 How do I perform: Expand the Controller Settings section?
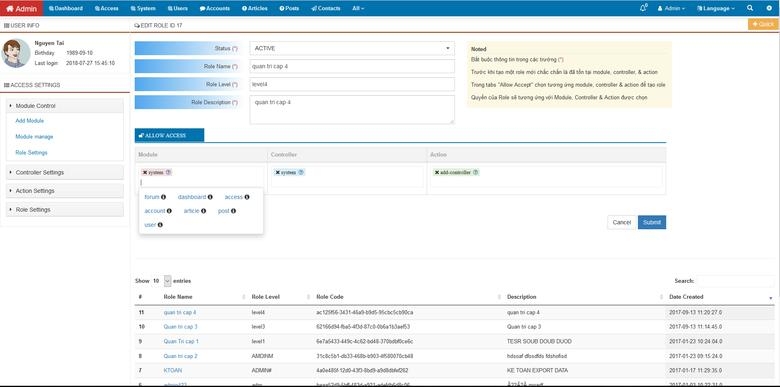[x=65, y=173]
